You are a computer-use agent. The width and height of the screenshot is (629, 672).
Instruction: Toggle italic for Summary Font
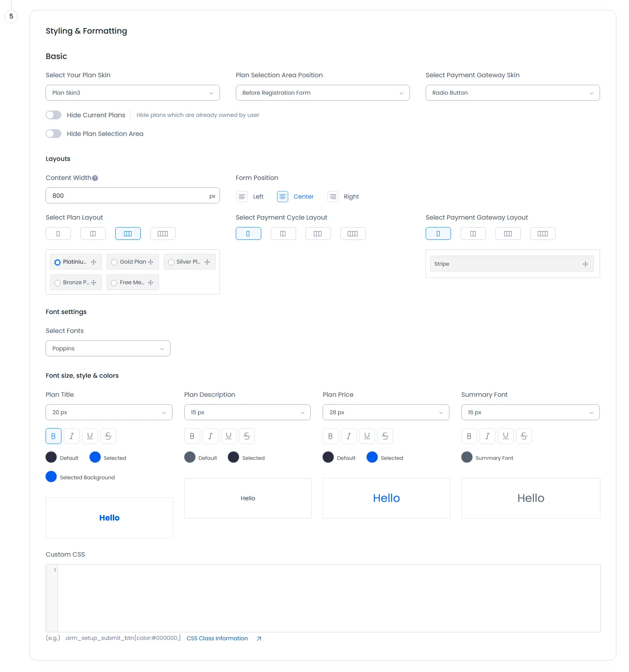point(488,436)
